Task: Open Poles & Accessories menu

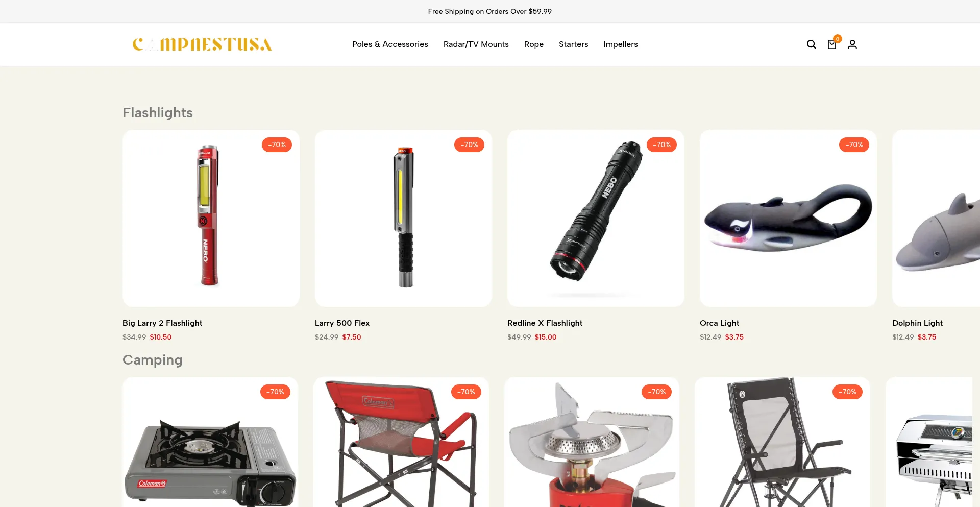Action: click(x=390, y=44)
